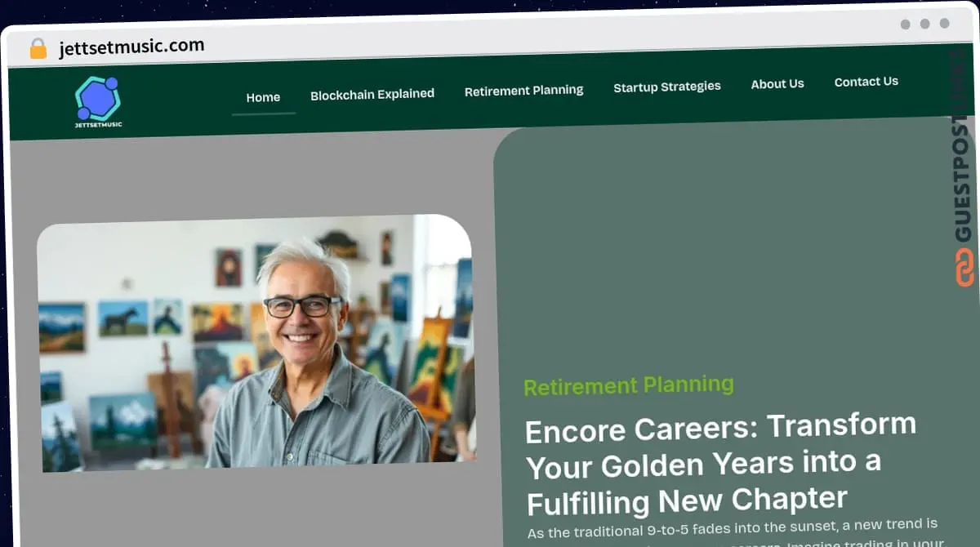This screenshot has width=980, height=547.
Task: Click the JETTSETMUSIC text under logo
Action: pos(98,125)
